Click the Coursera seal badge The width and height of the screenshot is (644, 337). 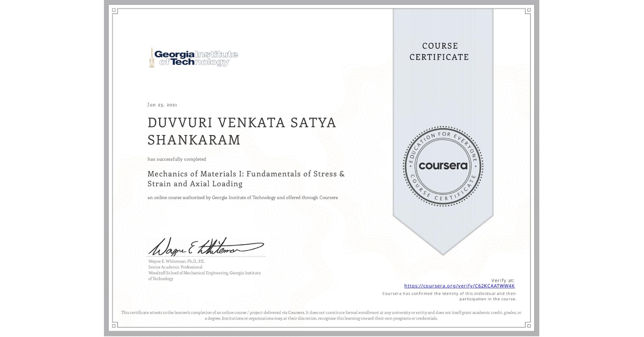click(x=443, y=166)
